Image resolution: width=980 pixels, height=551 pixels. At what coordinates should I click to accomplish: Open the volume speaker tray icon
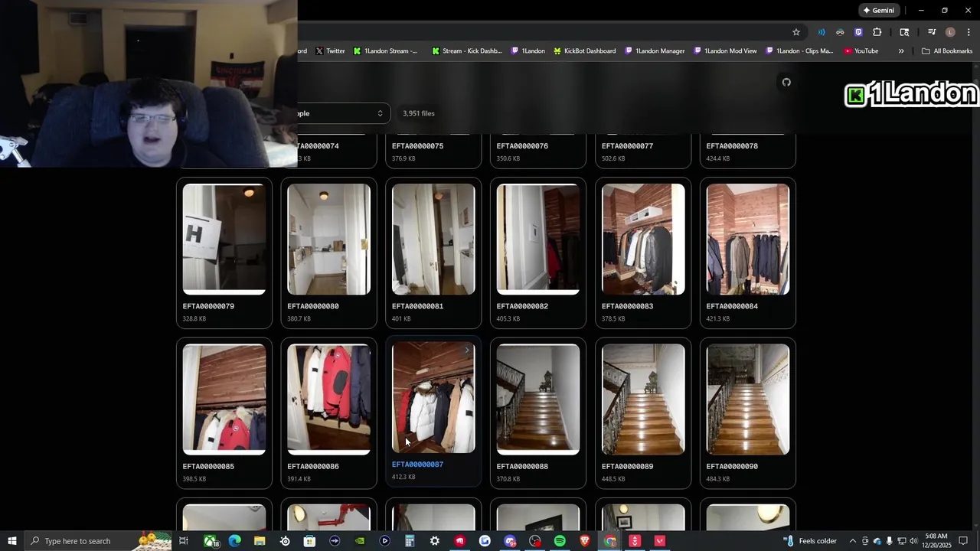913,541
